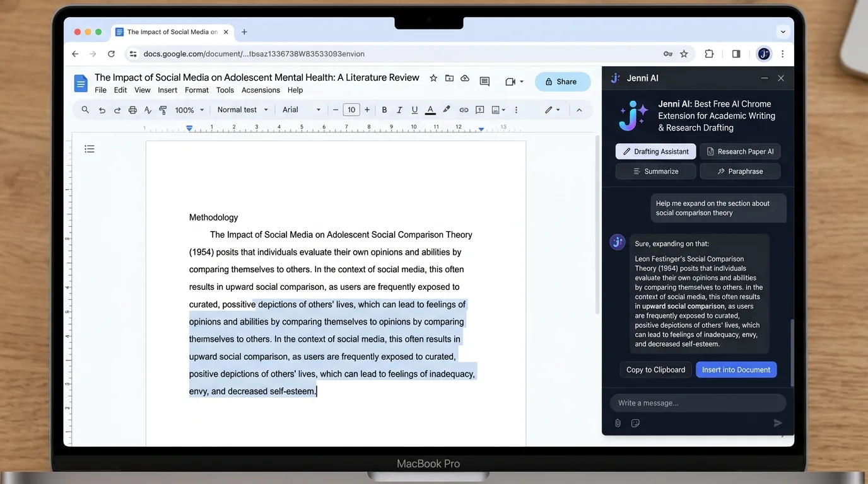Move document using folder icon
This screenshot has height=484, width=868.
tap(449, 78)
